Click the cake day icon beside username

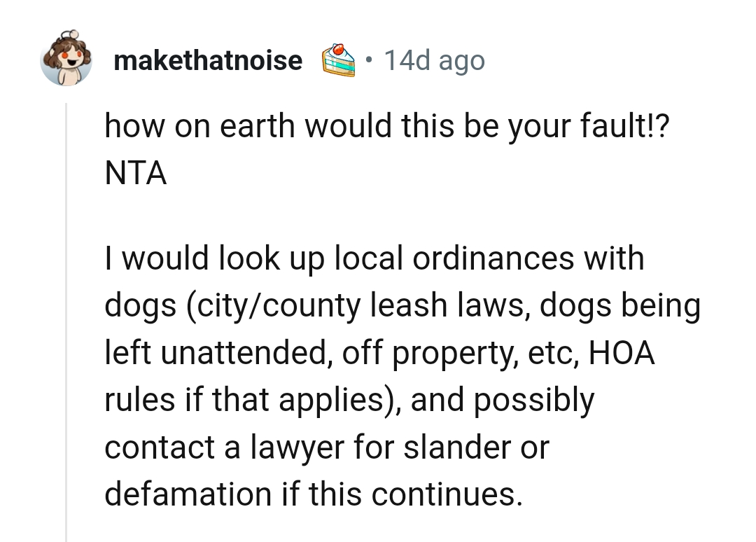339,60
